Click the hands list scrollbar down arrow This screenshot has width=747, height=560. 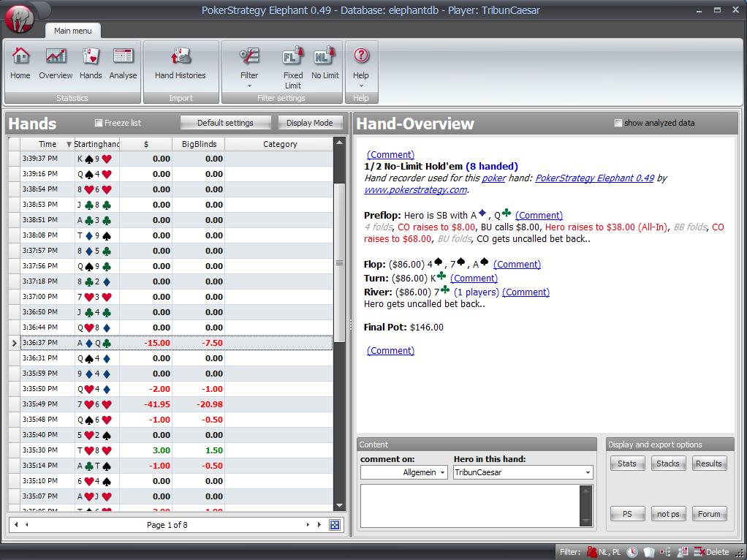point(339,506)
